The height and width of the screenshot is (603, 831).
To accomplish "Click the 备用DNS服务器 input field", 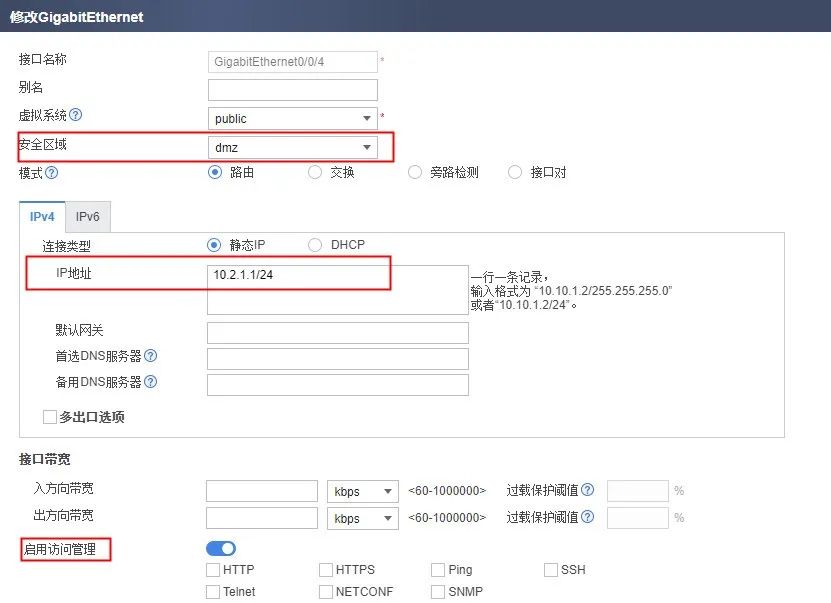I will (338, 385).
